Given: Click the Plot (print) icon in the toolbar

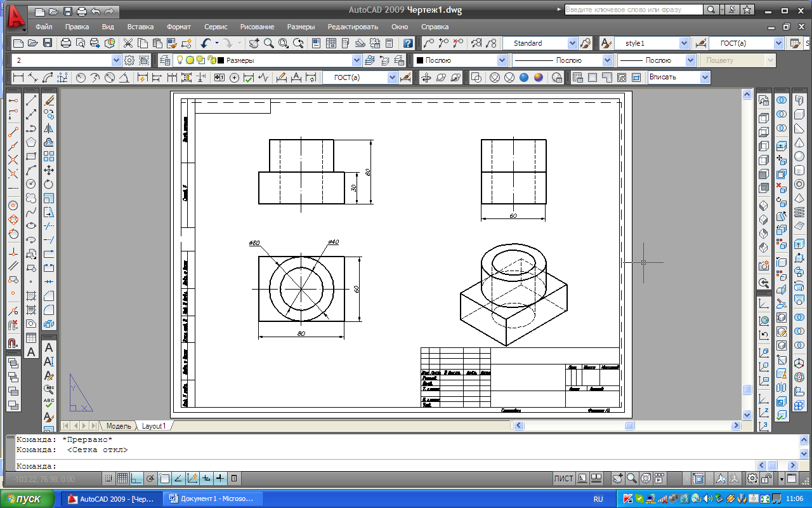Looking at the screenshot, I should coord(66,43).
